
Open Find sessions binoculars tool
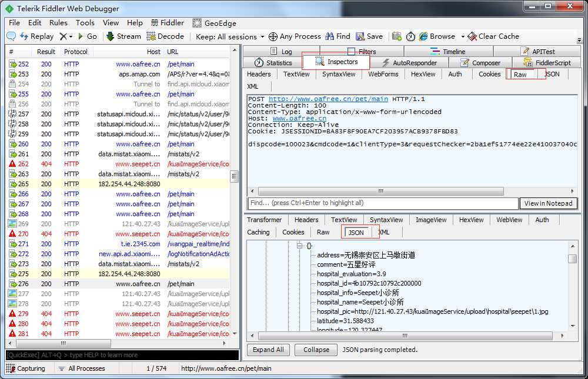[338, 36]
